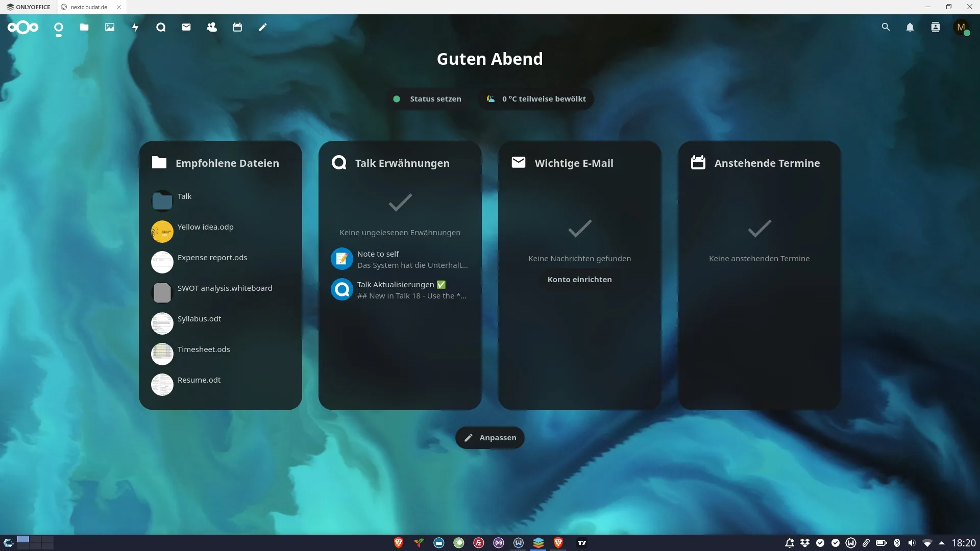The image size is (980, 551).
Task: Open the weather status teilweise bewölkt
Action: pyautogui.click(x=536, y=99)
